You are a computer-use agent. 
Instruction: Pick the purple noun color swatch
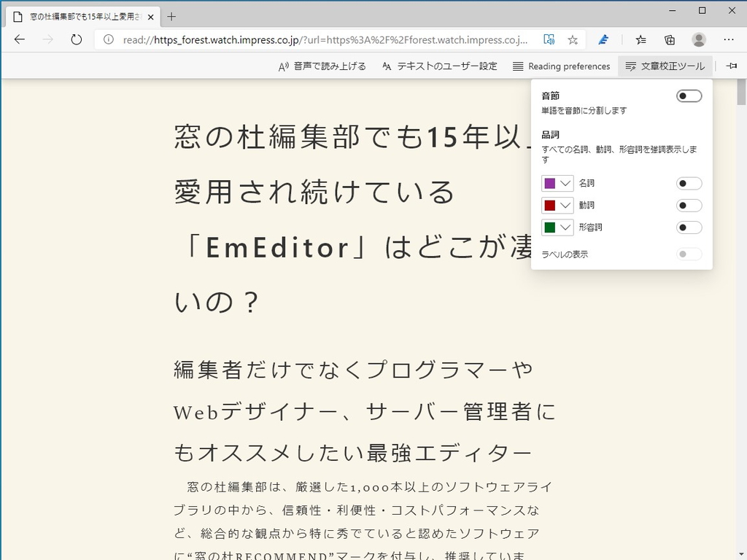(x=551, y=183)
